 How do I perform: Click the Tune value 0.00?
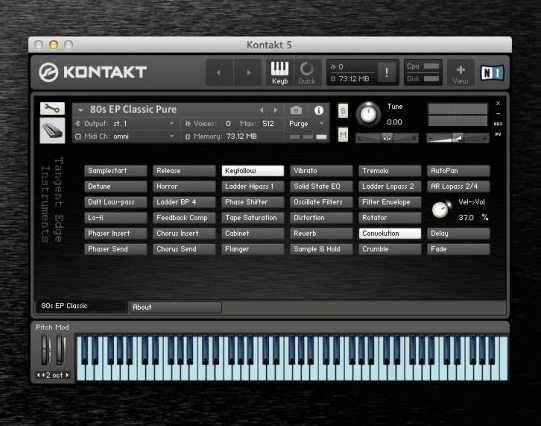pyautogui.click(x=394, y=122)
